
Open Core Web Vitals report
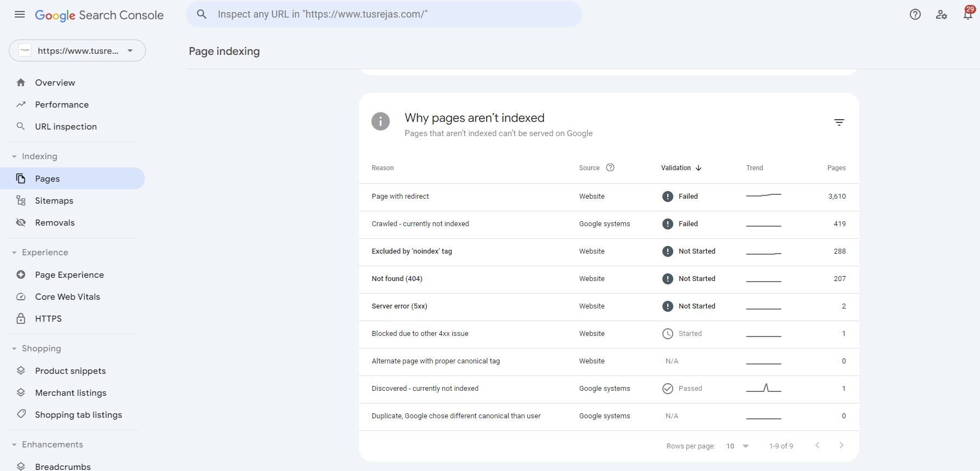pos(67,297)
